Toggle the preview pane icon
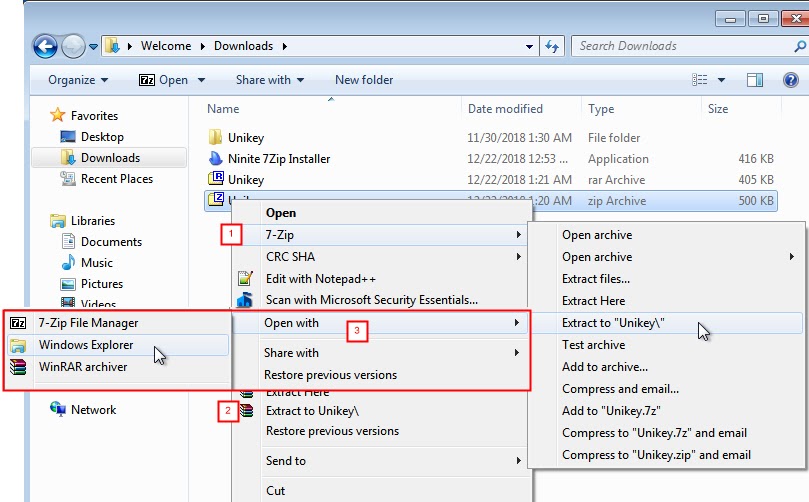 755,80
